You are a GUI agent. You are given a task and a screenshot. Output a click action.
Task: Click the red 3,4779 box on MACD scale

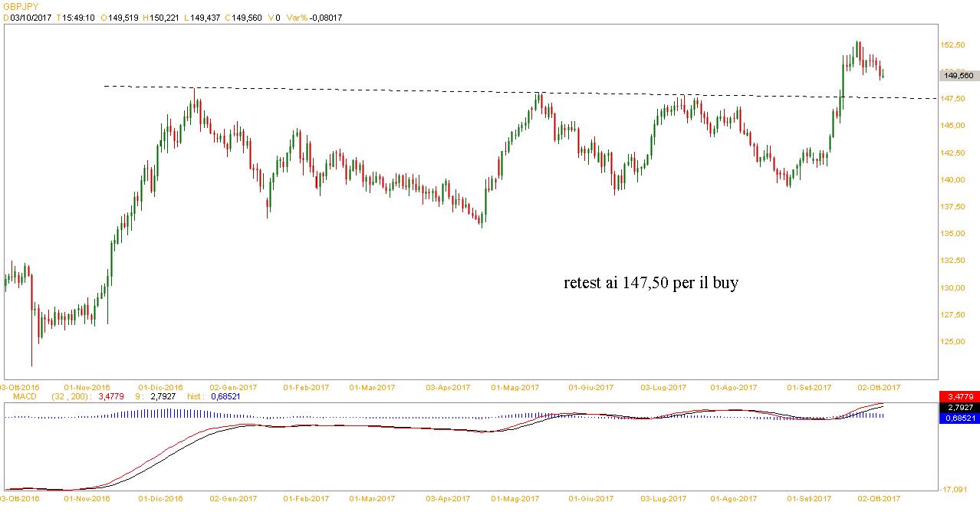959,396
